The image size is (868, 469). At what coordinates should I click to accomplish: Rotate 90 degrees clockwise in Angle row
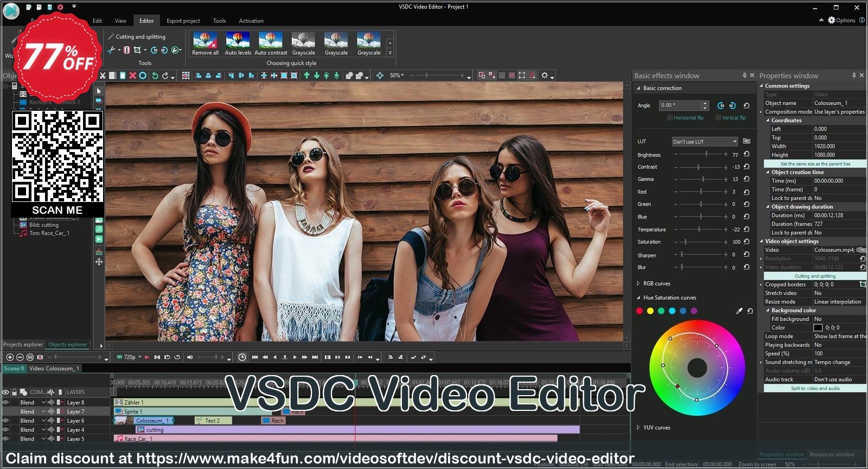[x=732, y=105]
